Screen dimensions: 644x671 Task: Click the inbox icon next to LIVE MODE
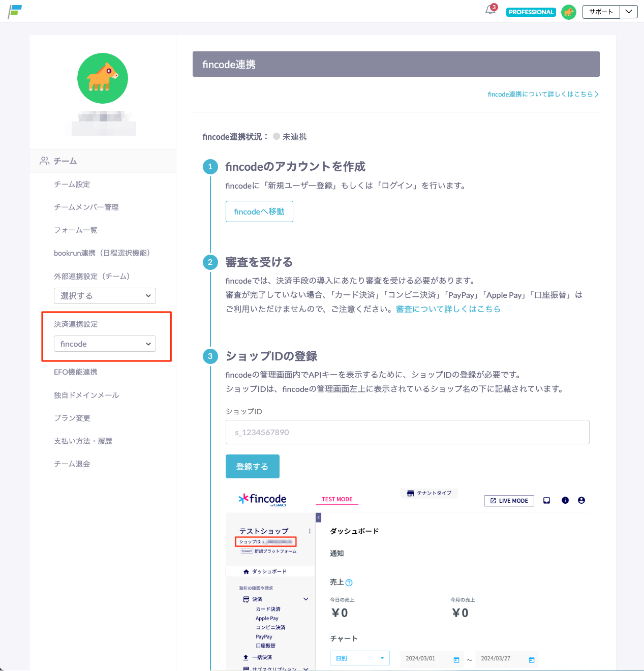click(546, 501)
